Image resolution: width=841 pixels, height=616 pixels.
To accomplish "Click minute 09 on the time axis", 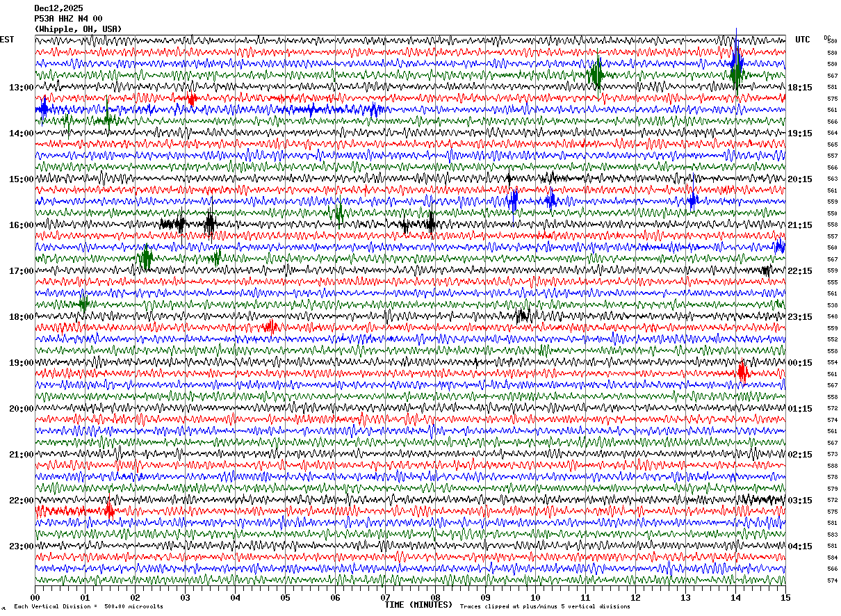I will [x=485, y=598].
